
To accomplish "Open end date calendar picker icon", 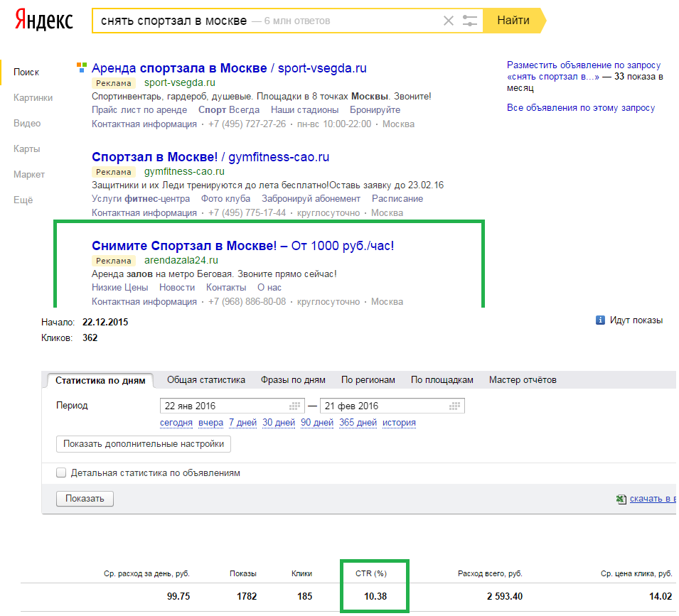I will (454, 406).
